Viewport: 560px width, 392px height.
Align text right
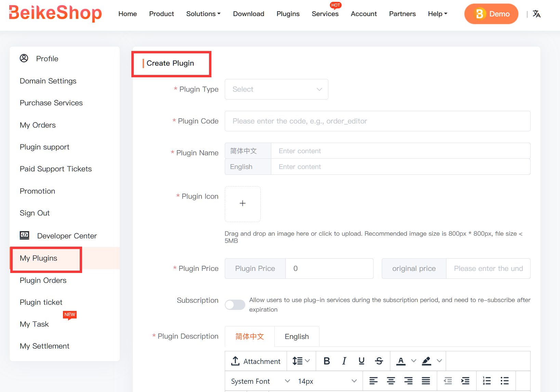[408, 381]
